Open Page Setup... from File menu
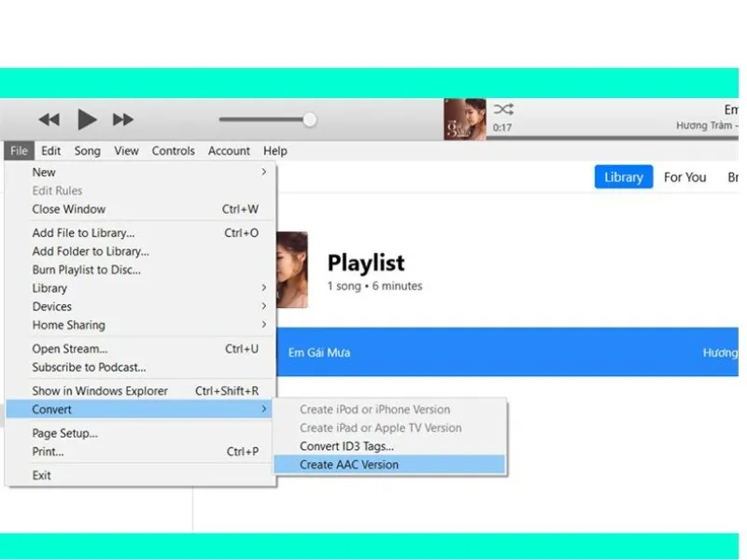This screenshot has height=560, width=747. (x=139, y=433)
